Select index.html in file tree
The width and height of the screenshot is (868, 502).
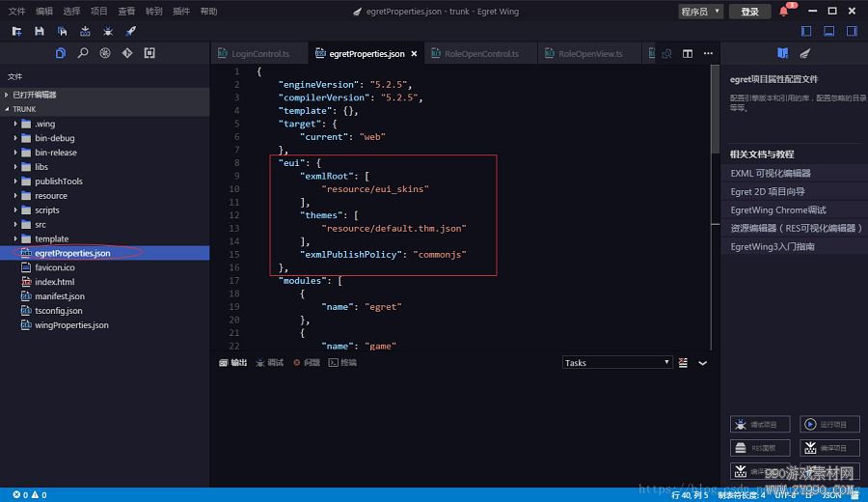105,282
